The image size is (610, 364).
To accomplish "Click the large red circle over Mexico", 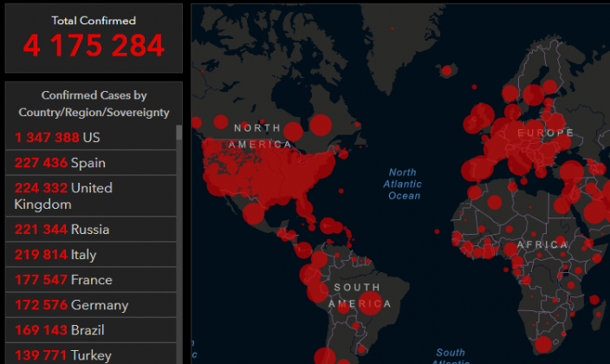I will point(253,214).
